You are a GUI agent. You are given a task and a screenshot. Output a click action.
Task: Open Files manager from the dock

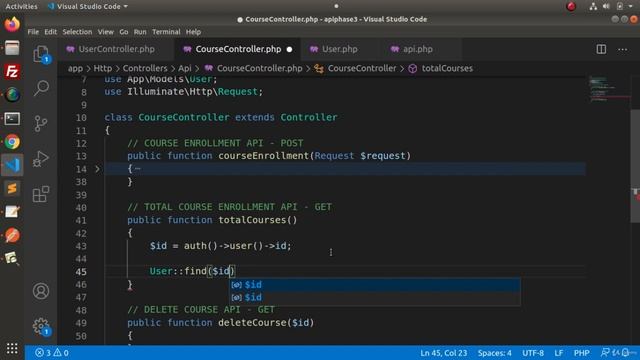coord(12,48)
